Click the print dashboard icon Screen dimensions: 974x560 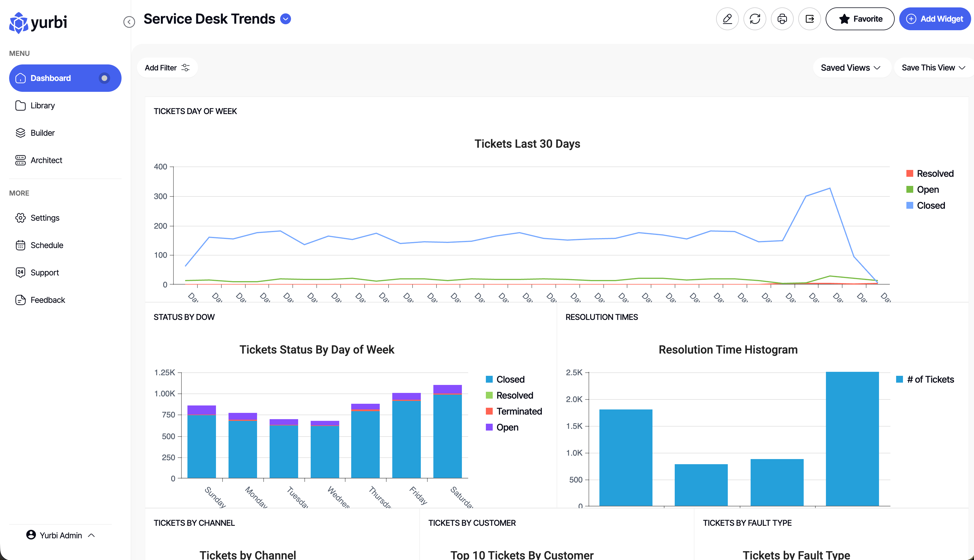pyautogui.click(x=782, y=19)
